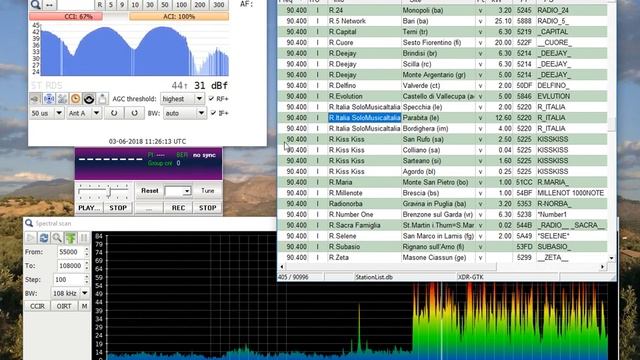The height and width of the screenshot is (360, 640).
Task: Click the start scan play icon
Action: [x=31, y=238]
